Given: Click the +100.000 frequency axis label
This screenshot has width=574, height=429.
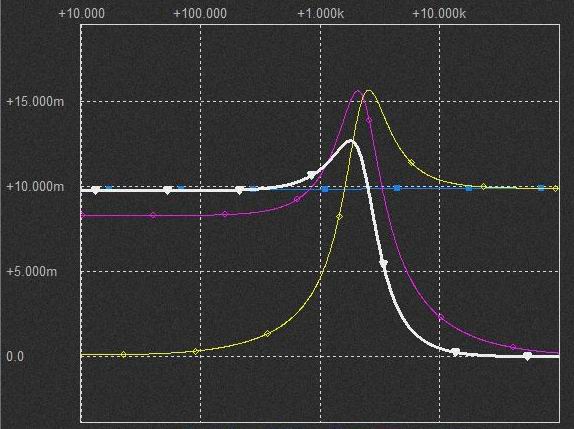Looking at the screenshot, I should tap(200, 14).
